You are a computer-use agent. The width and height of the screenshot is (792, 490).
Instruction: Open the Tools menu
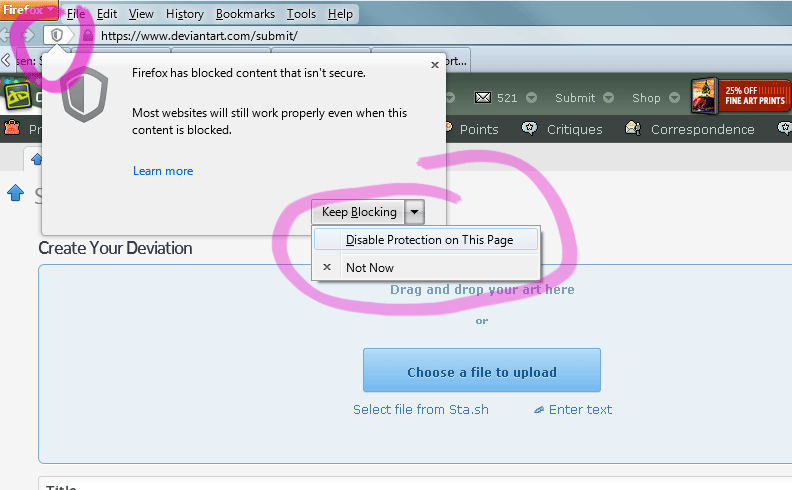(x=301, y=14)
